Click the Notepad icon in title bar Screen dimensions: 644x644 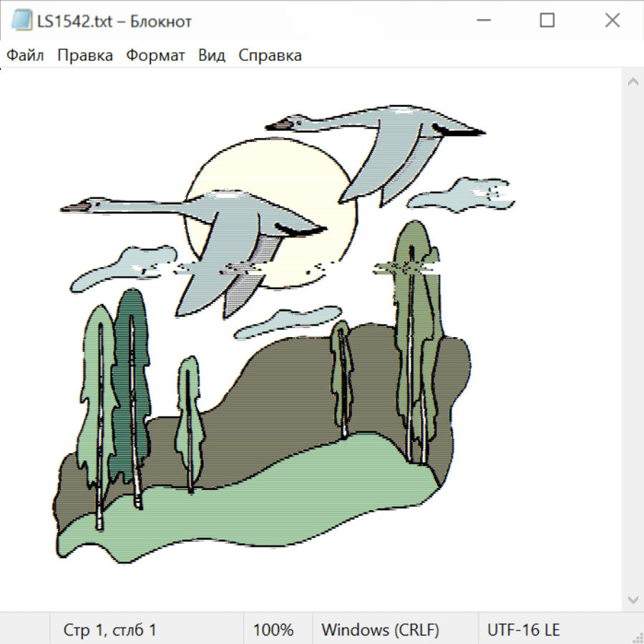21,21
